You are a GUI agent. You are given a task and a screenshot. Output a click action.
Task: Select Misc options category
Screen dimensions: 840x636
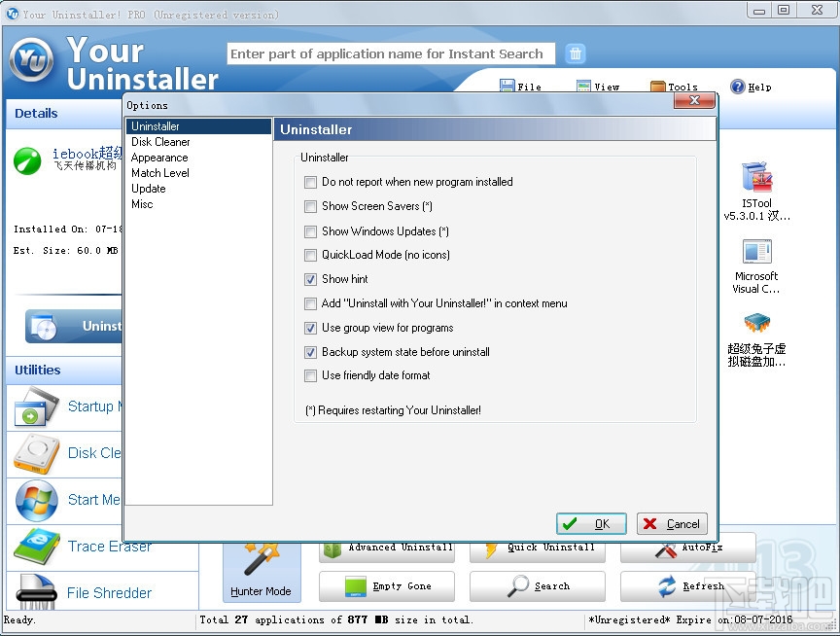pos(142,203)
